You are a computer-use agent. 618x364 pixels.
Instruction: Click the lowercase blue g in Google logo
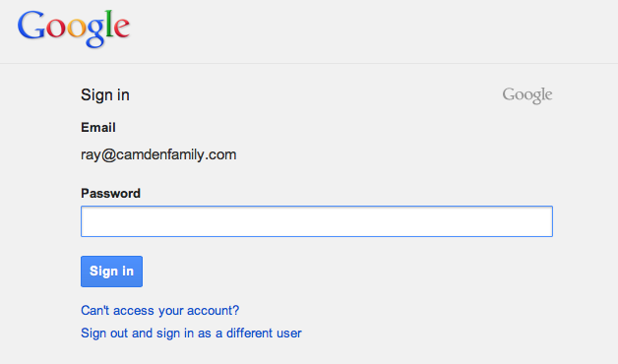coord(95,33)
